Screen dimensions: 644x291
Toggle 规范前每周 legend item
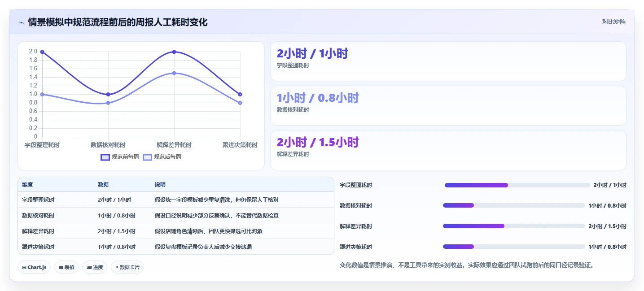pos(120,157)
